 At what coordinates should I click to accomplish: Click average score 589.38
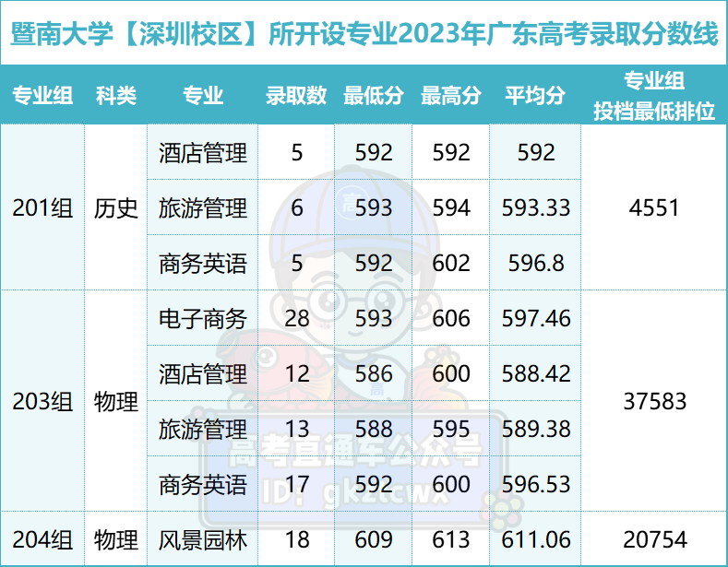click(536, 429)
